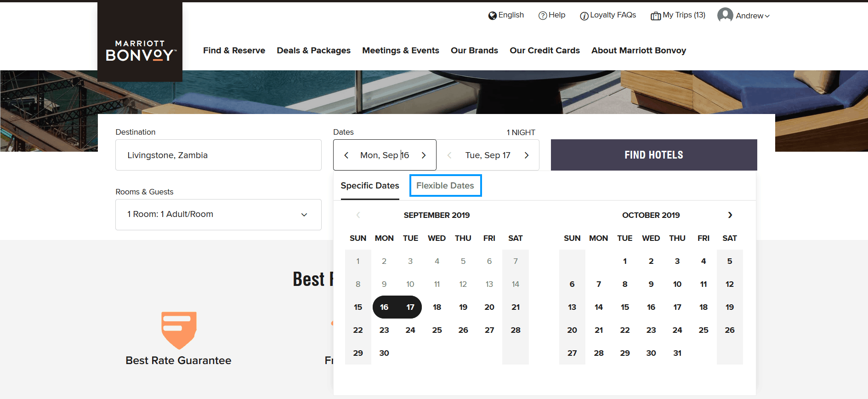
Task: Select September 18 in the calendar
Action: click(x=437, y=307)
